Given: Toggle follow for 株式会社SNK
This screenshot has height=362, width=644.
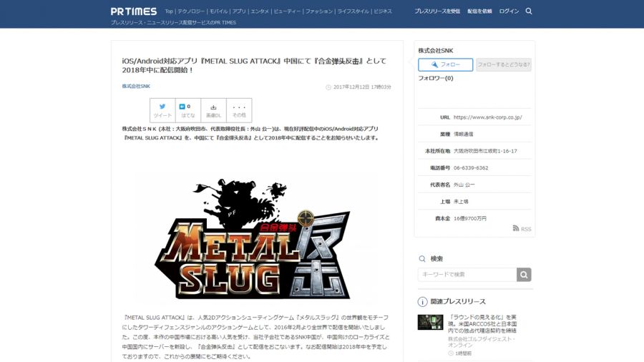Looking at the screenshot, I should click(445, 64).
